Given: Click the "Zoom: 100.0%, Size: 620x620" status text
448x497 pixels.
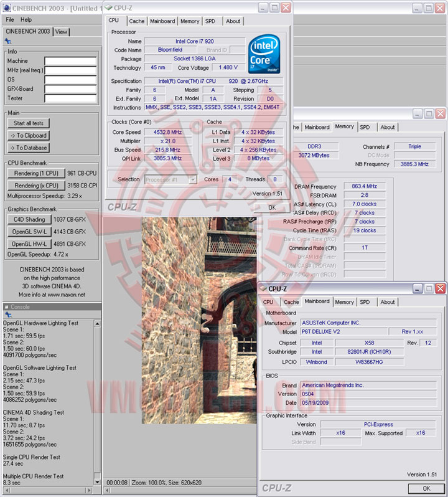Looking at the screenshot, I should coord(167,483).
